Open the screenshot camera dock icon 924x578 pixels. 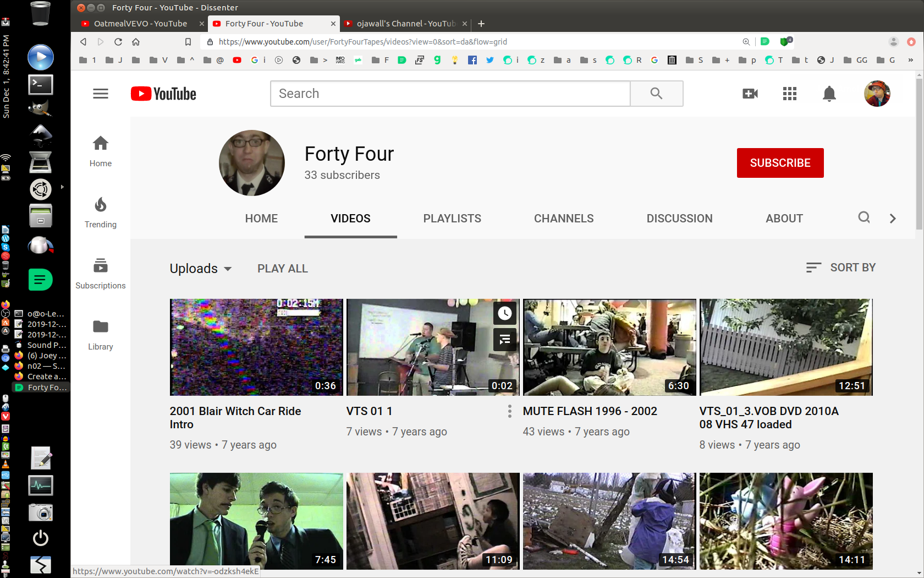(41, 512)
